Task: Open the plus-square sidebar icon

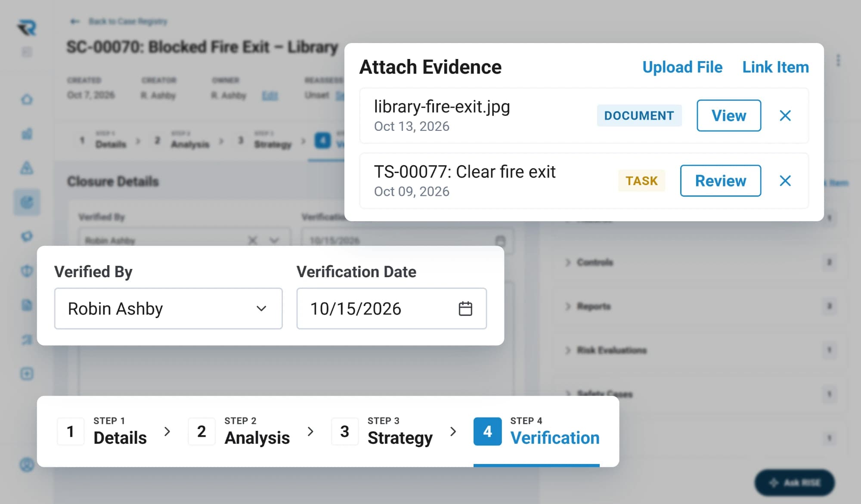Action: (x=27, y=374)
